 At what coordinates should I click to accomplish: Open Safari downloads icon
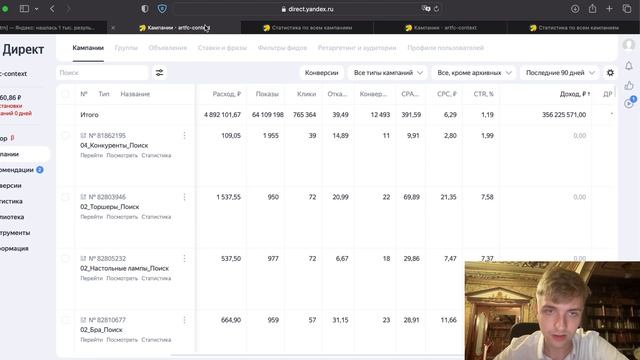pyautogui.click(x=575, y=9)
